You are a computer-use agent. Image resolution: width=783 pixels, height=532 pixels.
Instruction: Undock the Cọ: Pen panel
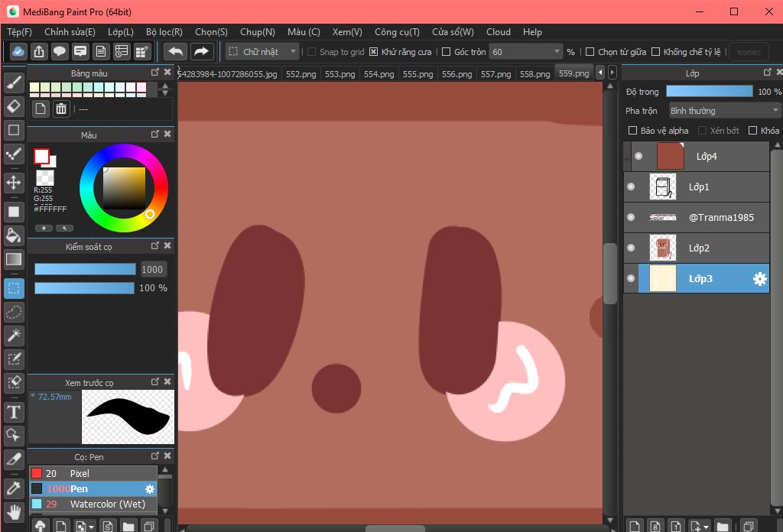coord(154,456)
